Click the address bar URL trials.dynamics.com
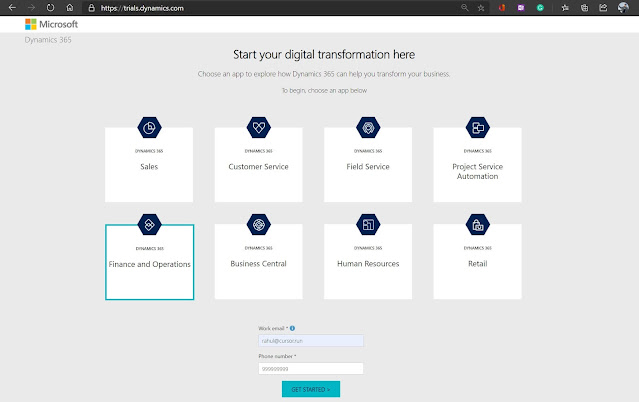Viewport: 639px width, 402px height. point(142,8)
